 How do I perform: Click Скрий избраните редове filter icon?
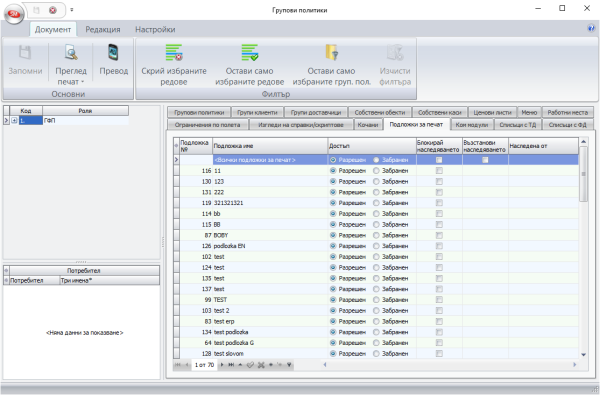174,53
